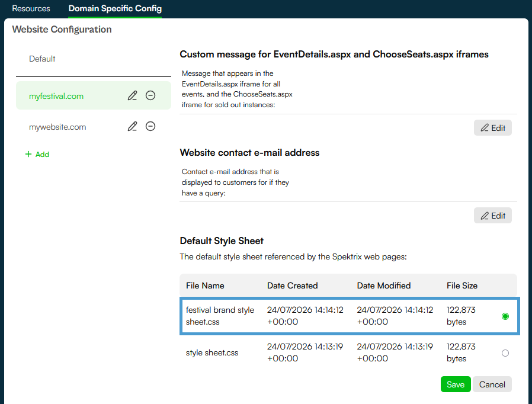This screenshot has width=532, height=404.
Task: Select festival brand style sheet.css radio button
Action: (505, 316)
